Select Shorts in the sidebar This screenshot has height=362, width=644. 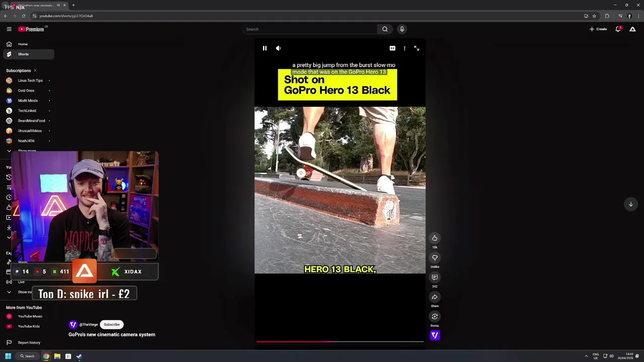(x=28, y=54)
